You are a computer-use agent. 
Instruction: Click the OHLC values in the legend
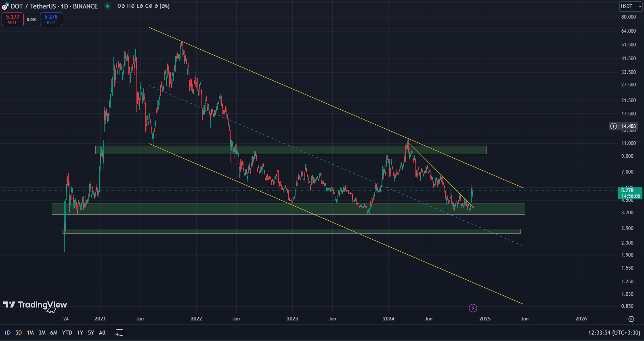[x=143, y=6]
